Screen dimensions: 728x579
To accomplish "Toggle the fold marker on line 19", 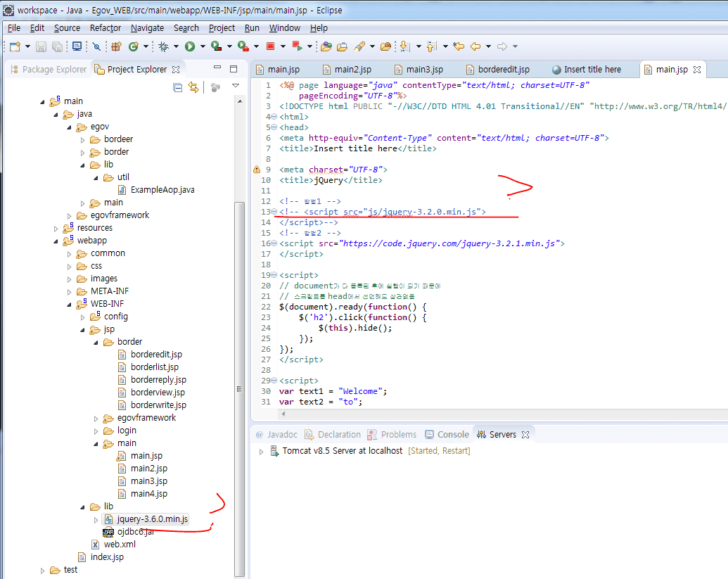I will point(274,275).
